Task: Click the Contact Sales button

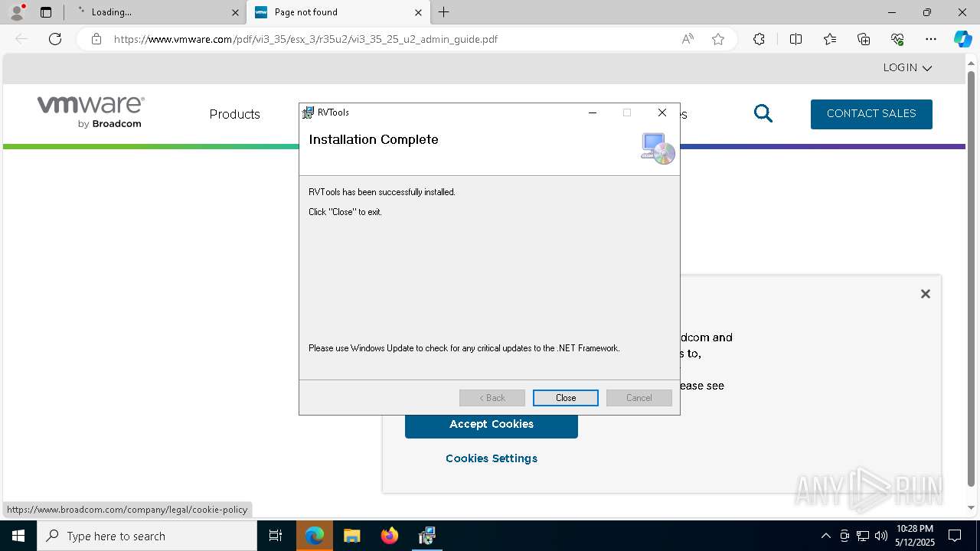Action: click(871, 114)
